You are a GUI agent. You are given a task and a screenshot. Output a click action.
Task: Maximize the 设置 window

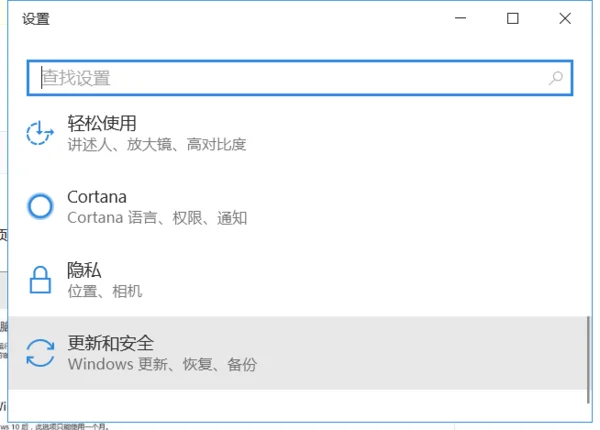(x=512, y=18)
